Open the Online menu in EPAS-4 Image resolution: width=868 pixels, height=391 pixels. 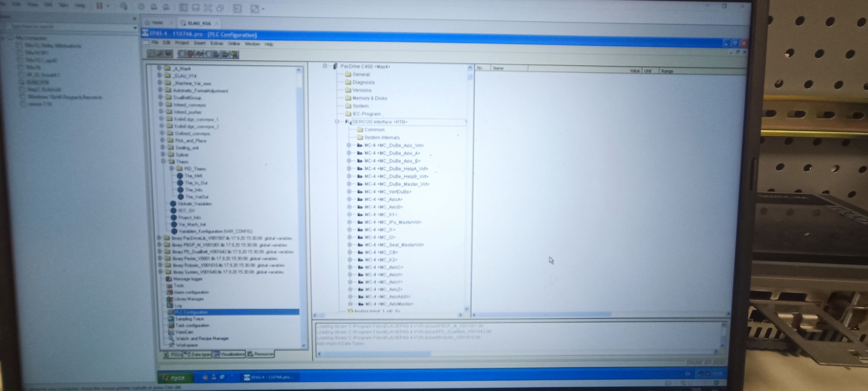click(x=234, y=43)
